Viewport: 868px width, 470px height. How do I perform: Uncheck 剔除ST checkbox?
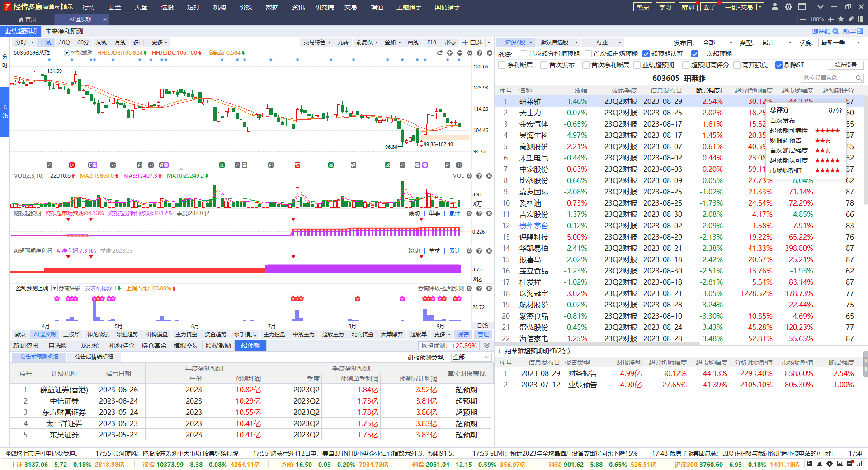pos(779,65)
